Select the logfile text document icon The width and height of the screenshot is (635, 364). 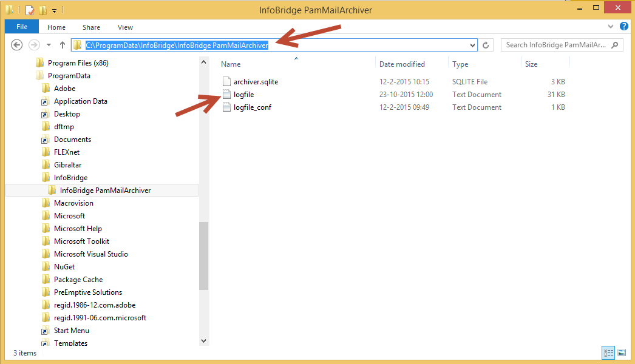[227, 95]
